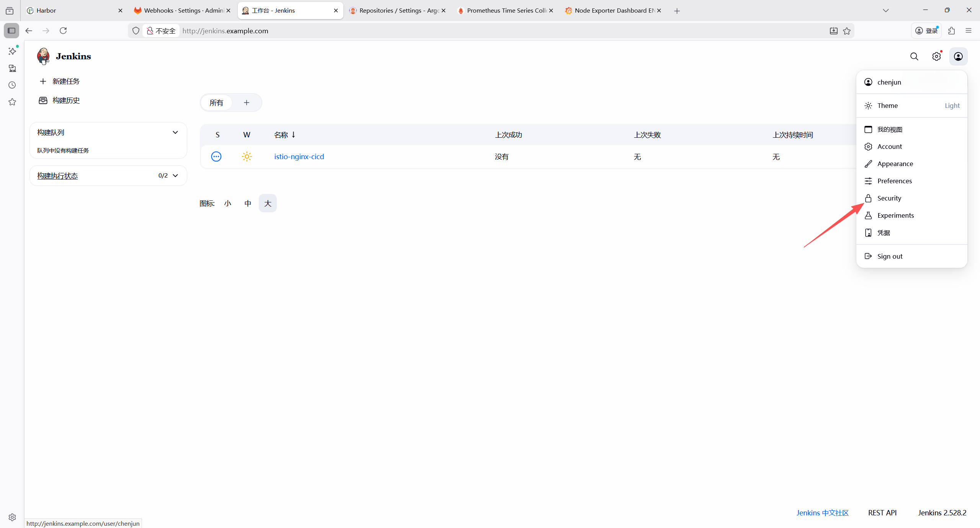Viewport: 980px width, 528px height.
Task: Expand build executor status chevron
Action: pos(175,176)
